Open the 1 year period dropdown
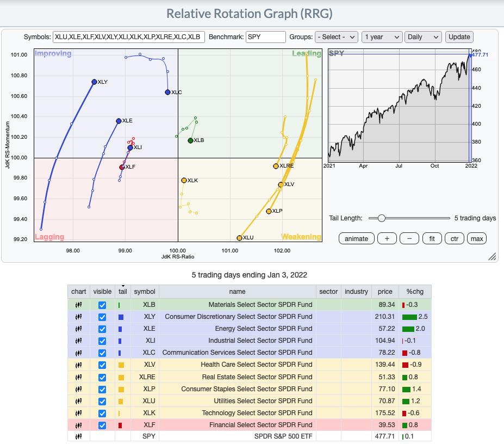Viewport: 504px width, 444px height. [382, 37]
